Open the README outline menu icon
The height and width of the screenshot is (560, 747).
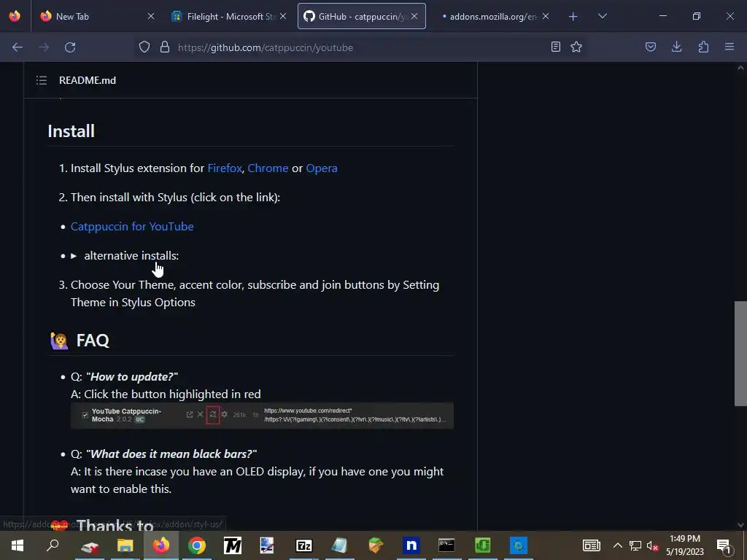[x=42, y=80]
